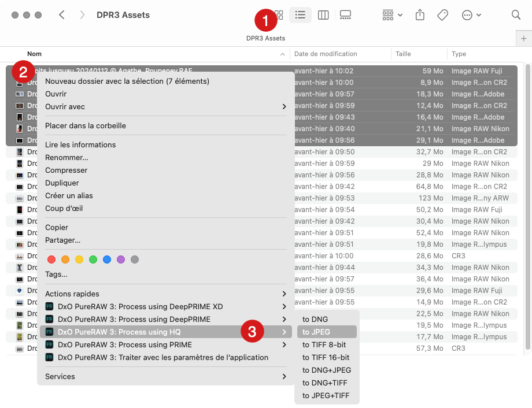532x408 pixels.
Task: Switch Finder to gallery view
Action: pyautogui.click(x=345, y=15)
